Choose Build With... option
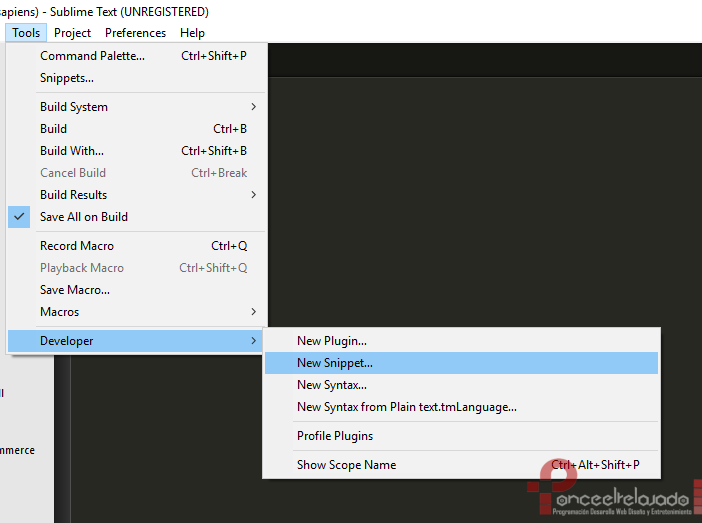Image resolution: width=702 pixels, height=523 pixels. point(137,151)
